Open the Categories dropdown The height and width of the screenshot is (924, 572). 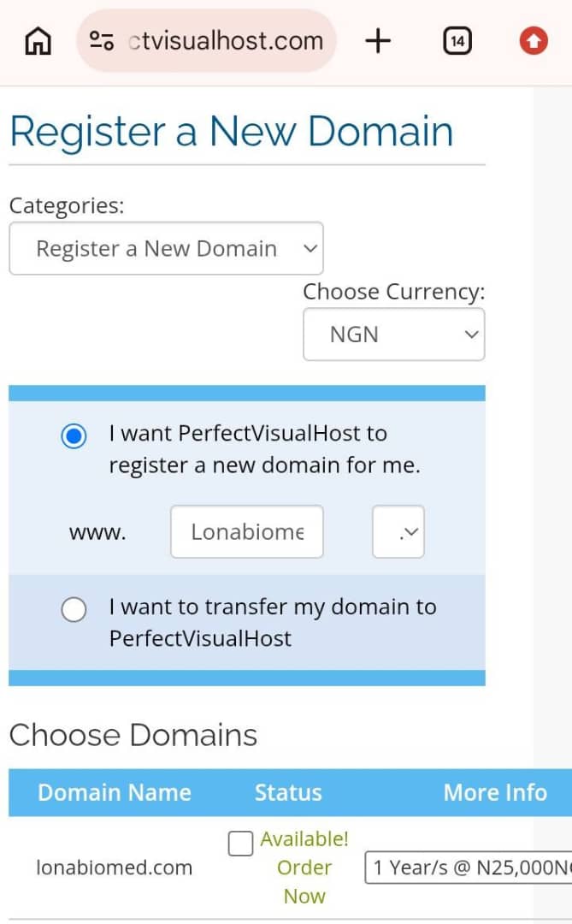click(166, 248)
